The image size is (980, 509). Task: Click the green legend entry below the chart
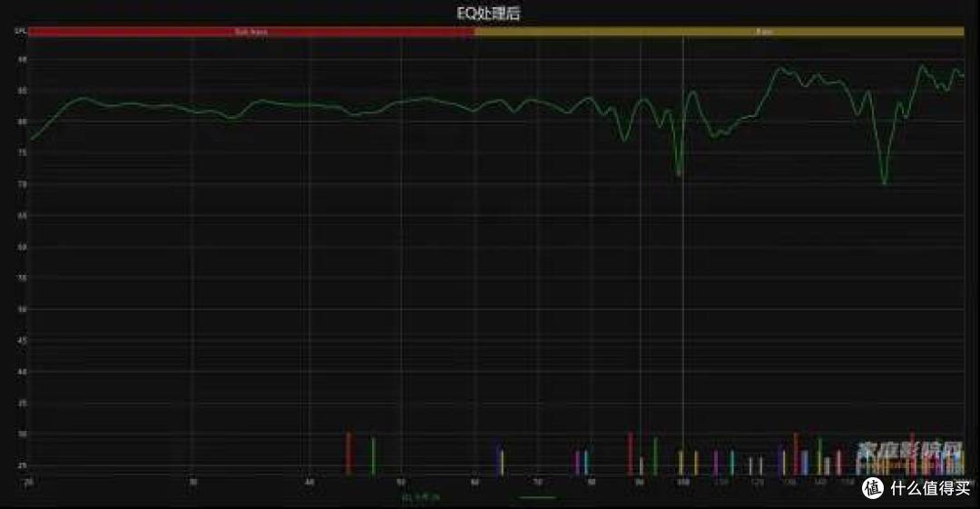(x=421, y=498)
